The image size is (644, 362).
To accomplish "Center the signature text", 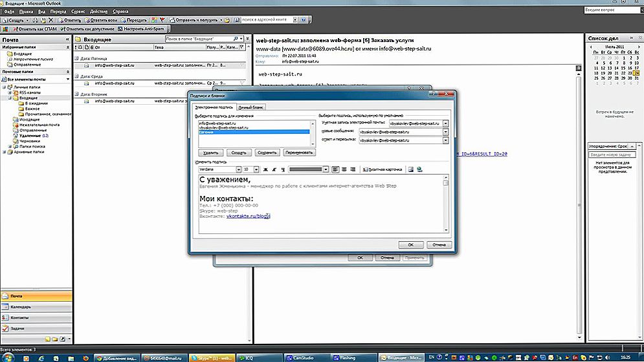I will coord(344,169).
